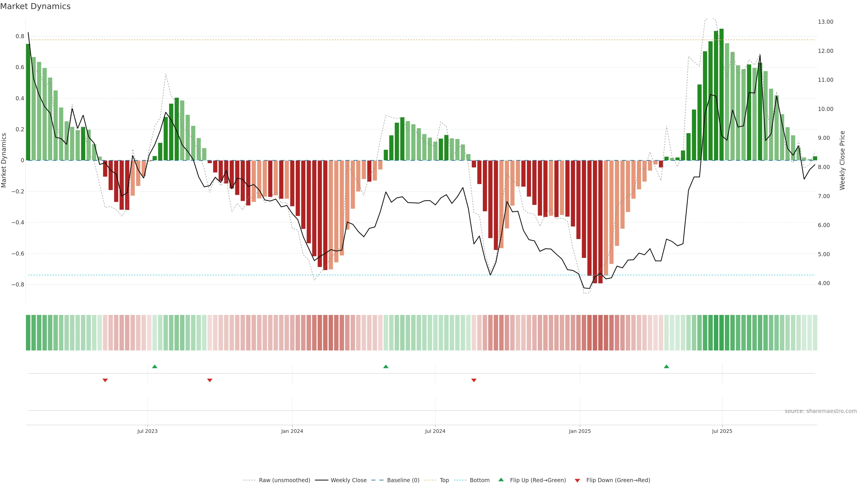Click the first red flip-down marker before Jul 2023
This screenshot has height=488, width=868.
point(105,380)
